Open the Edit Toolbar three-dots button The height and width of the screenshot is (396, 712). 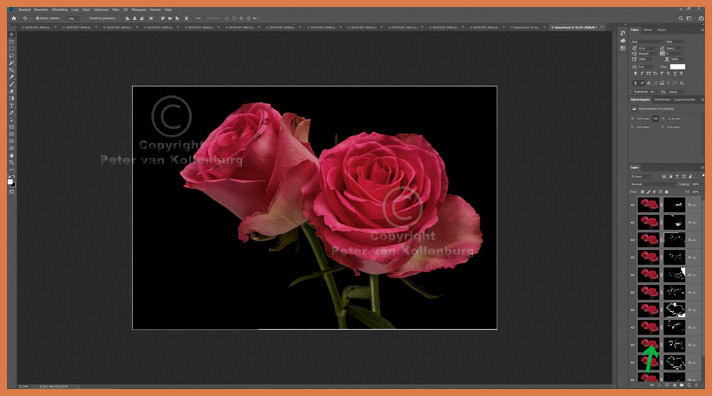(11, 169)
